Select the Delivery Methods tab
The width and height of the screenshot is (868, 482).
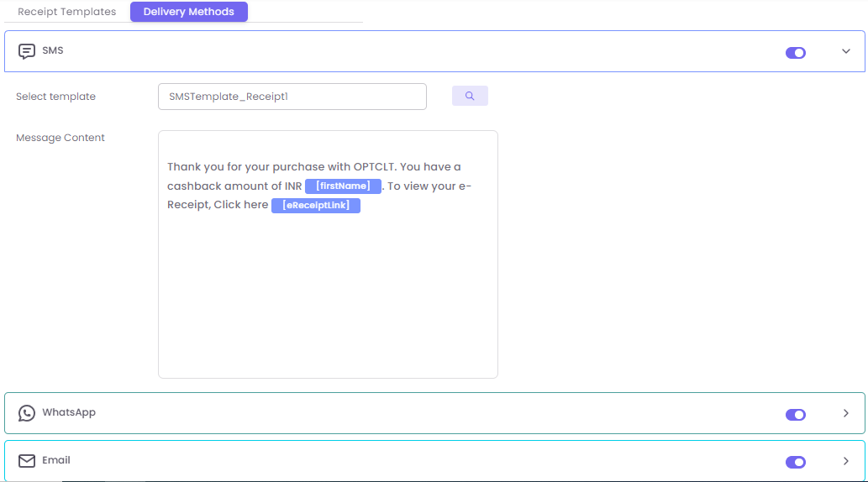pos(189,12)
